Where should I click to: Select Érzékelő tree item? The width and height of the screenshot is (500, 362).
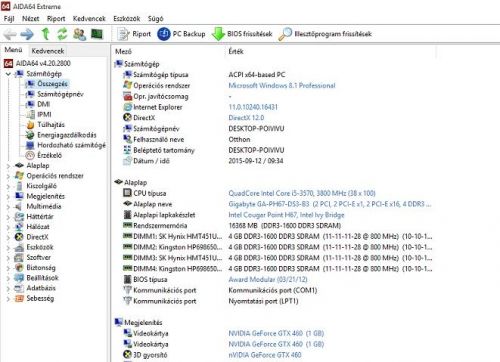(x=49, y=155)
